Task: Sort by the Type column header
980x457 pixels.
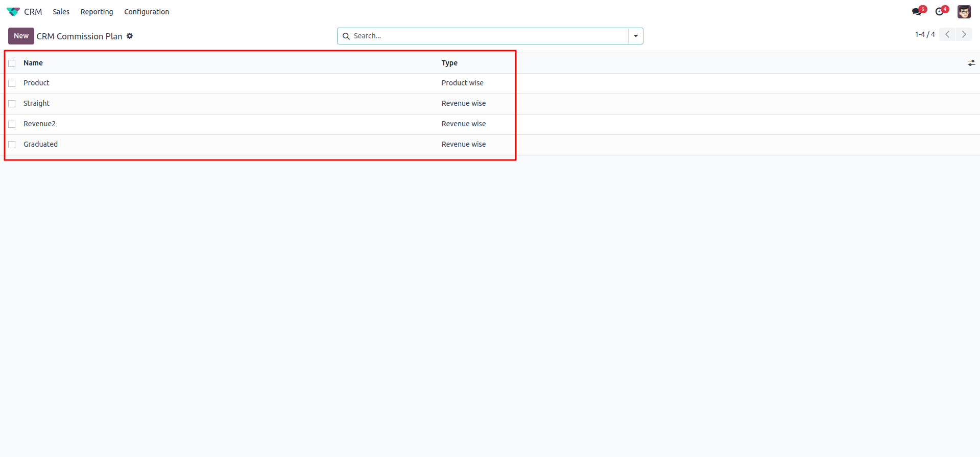Action: [449, 63]
